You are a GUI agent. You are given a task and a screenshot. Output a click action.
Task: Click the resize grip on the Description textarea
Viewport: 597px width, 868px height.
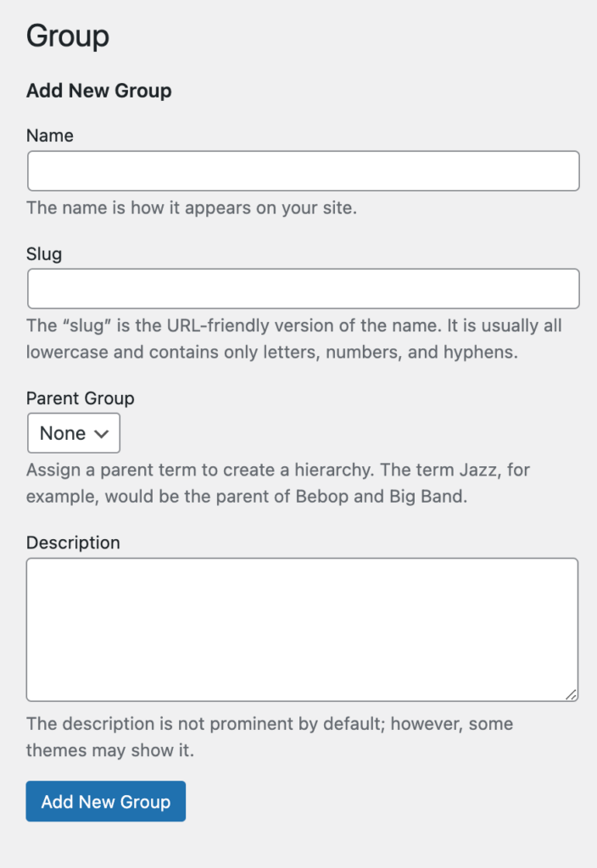click(x=571, y=694)
